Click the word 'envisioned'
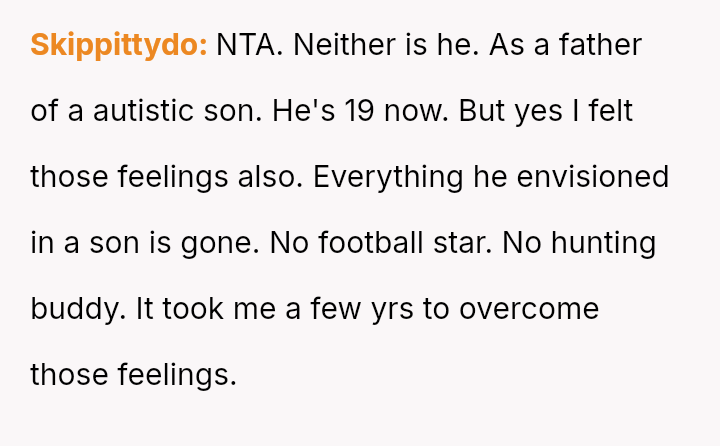Viewport: 720px width, 446px height. click(592, 177)
